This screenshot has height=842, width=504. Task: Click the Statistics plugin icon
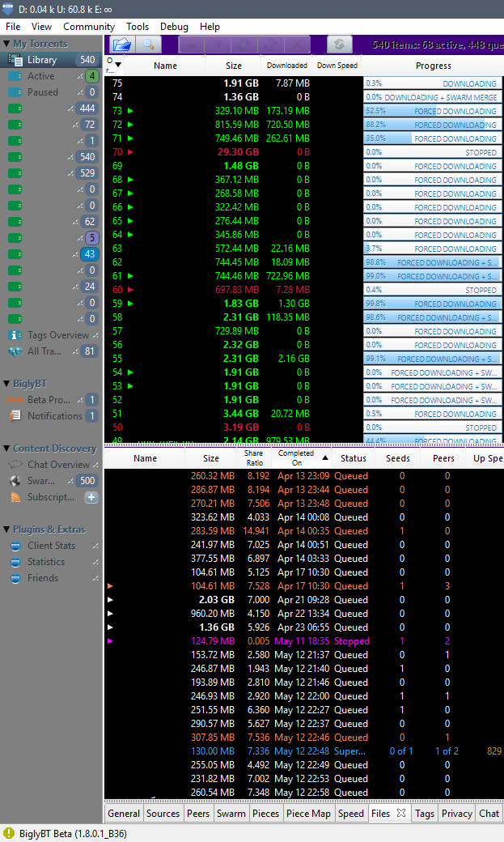click(15, 562)
